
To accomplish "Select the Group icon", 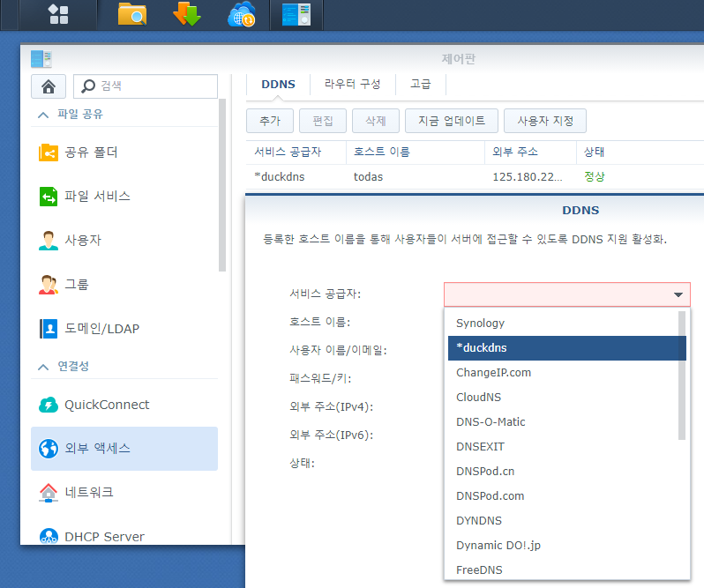I will click(49, 285).
